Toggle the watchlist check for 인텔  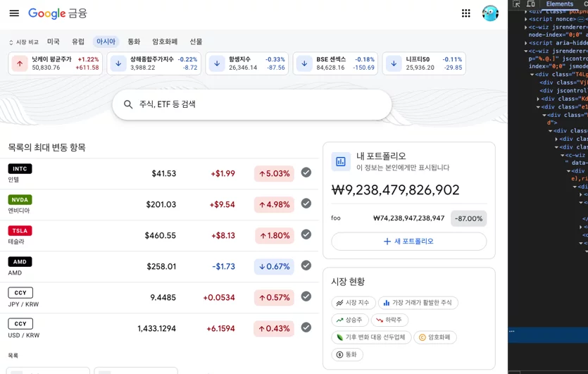point(306,173)
